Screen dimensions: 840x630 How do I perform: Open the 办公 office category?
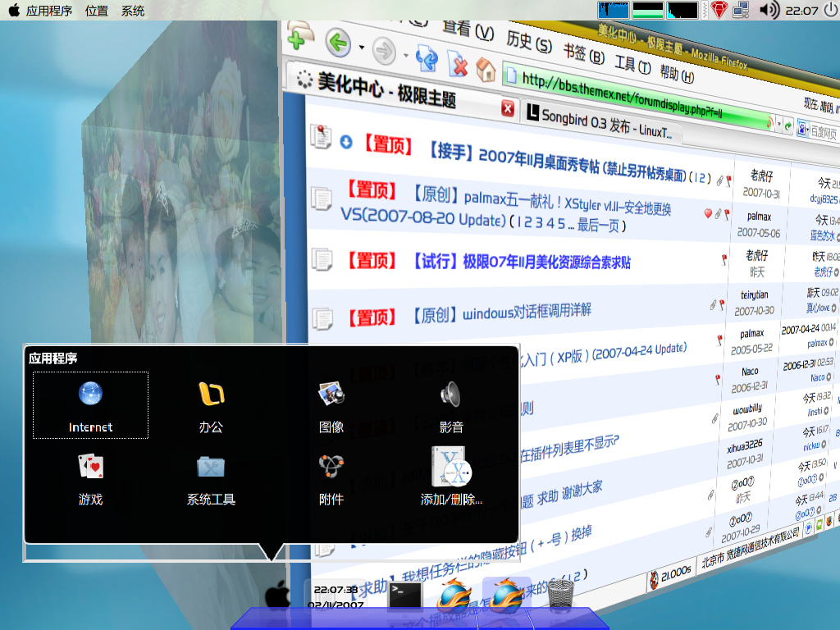(211, 405)
